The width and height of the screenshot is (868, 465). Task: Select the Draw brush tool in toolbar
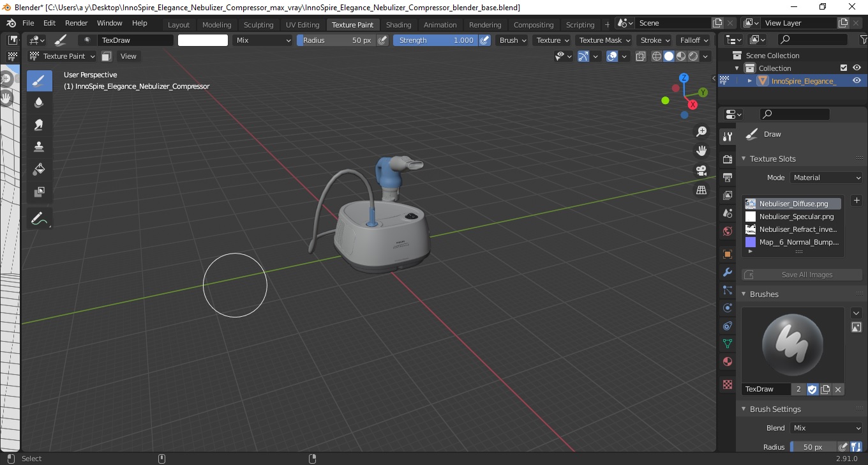[39, 80]
